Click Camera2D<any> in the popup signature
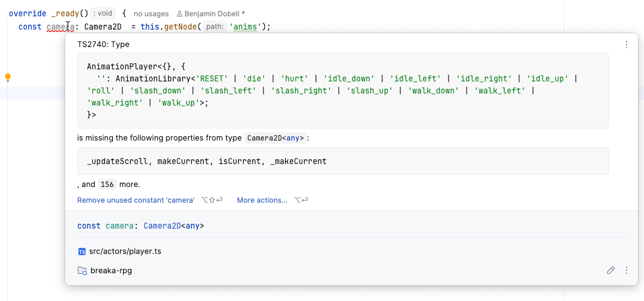 (x=174, y=226)
